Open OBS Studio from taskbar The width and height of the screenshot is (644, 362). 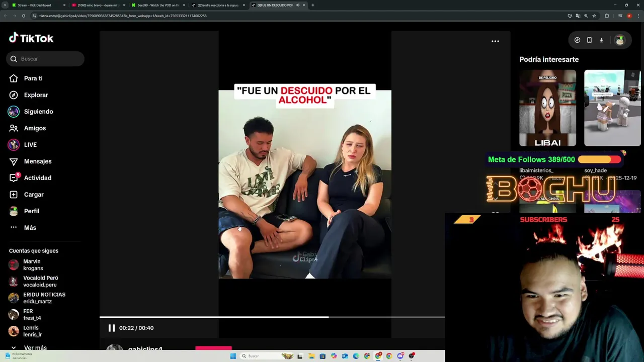point(412,356)
